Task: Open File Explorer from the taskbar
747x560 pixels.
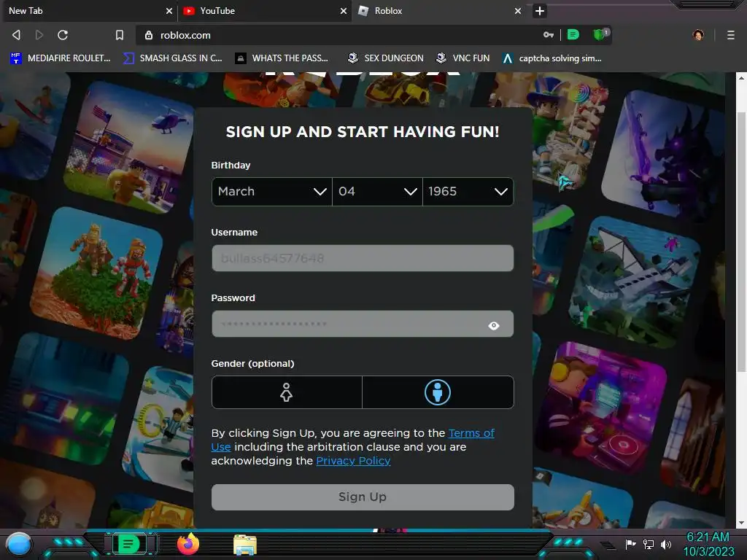Action: (x=245, y=545)
